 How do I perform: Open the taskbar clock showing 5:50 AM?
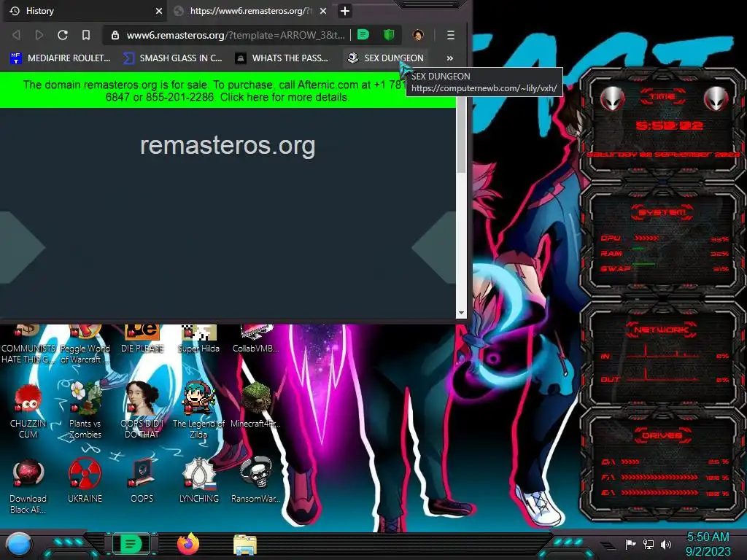point(708,544)
